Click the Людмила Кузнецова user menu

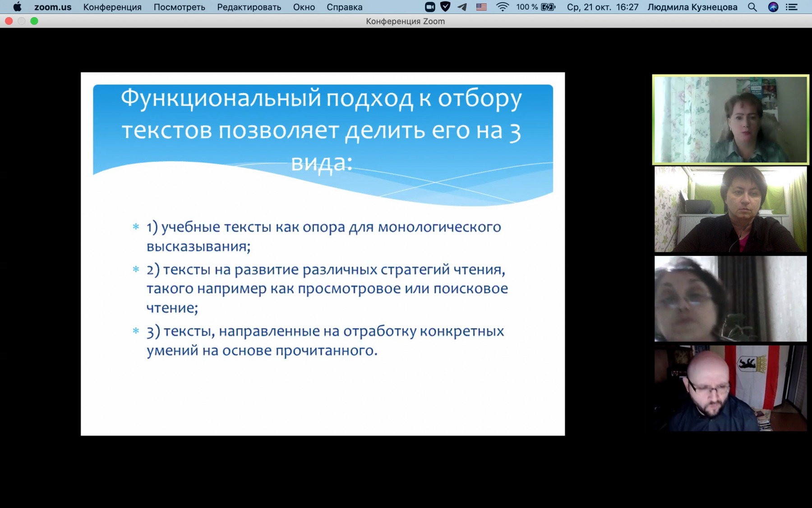click(x=692, y=7)
